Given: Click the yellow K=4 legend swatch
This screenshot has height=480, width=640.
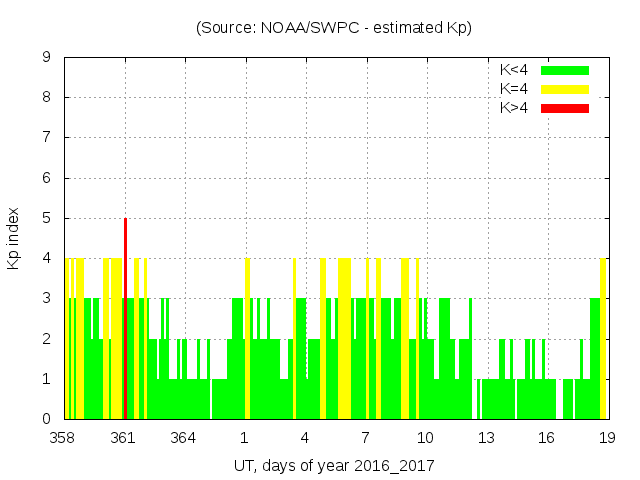Looking at the screenshot, I should [x=565, y=89].
